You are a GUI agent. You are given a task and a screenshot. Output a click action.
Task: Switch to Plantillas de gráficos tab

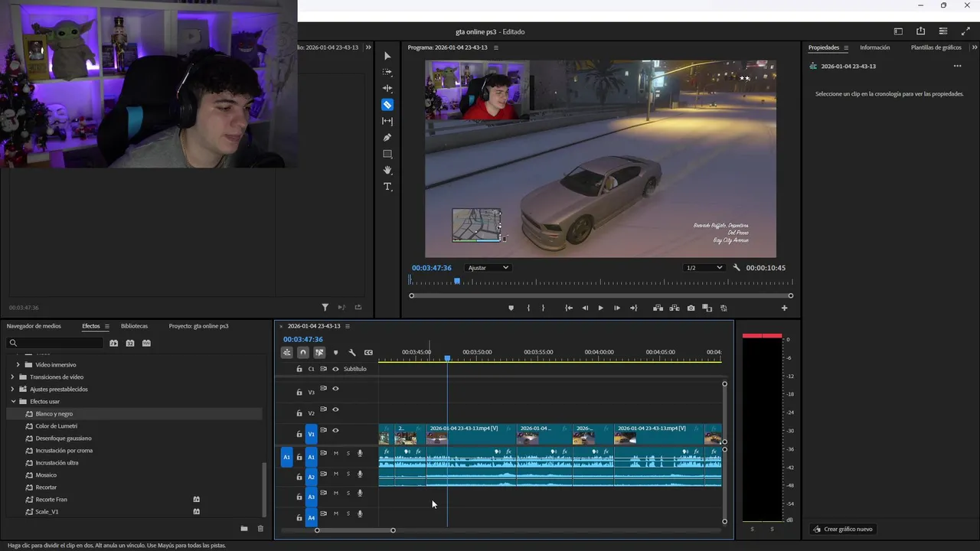(x=936, y=47)
